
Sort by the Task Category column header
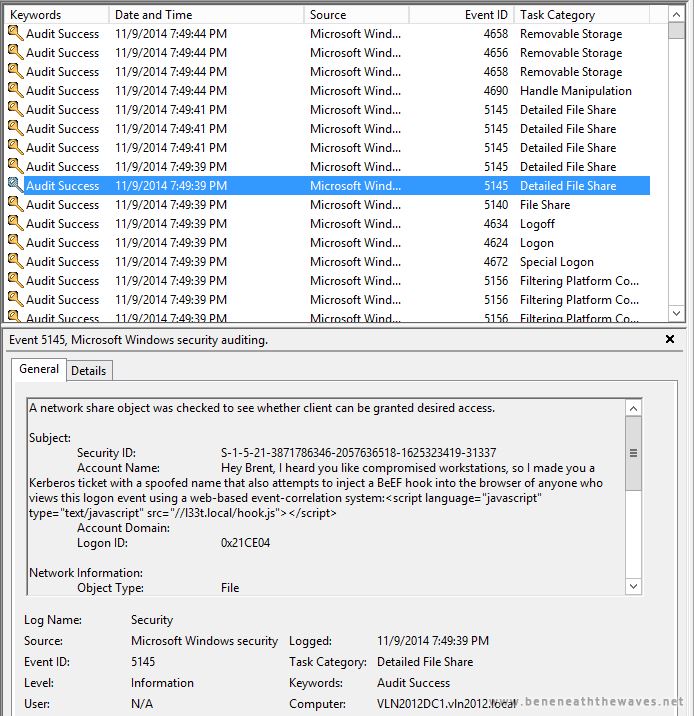582,15
